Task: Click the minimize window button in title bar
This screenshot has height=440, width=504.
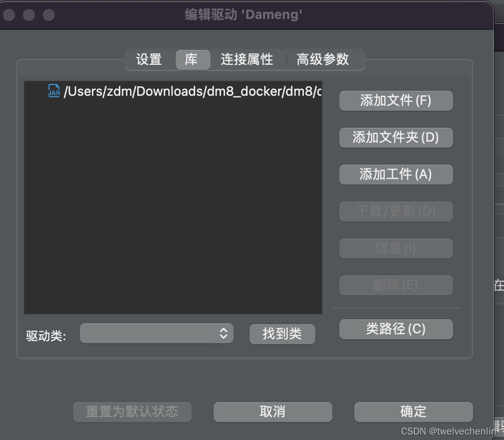Action: (29, 15)
